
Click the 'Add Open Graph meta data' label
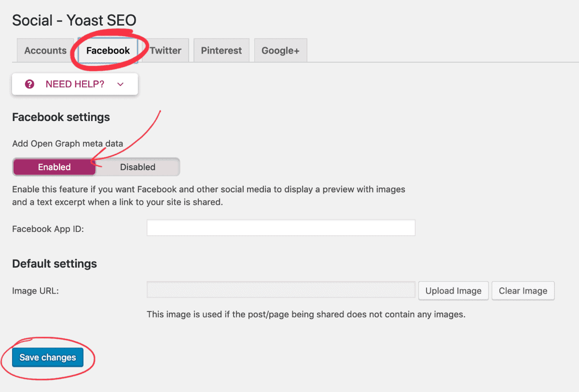pos(68,143)
